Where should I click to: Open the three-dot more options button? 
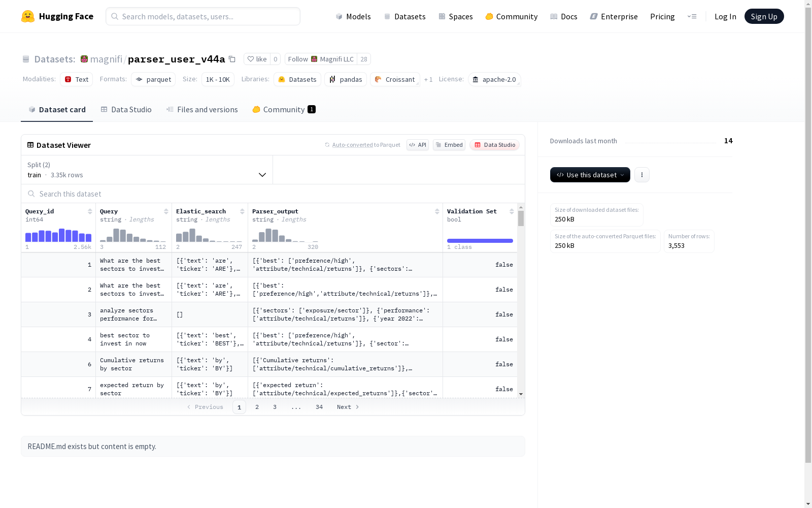pyautogui.click(x=642, y=175)
